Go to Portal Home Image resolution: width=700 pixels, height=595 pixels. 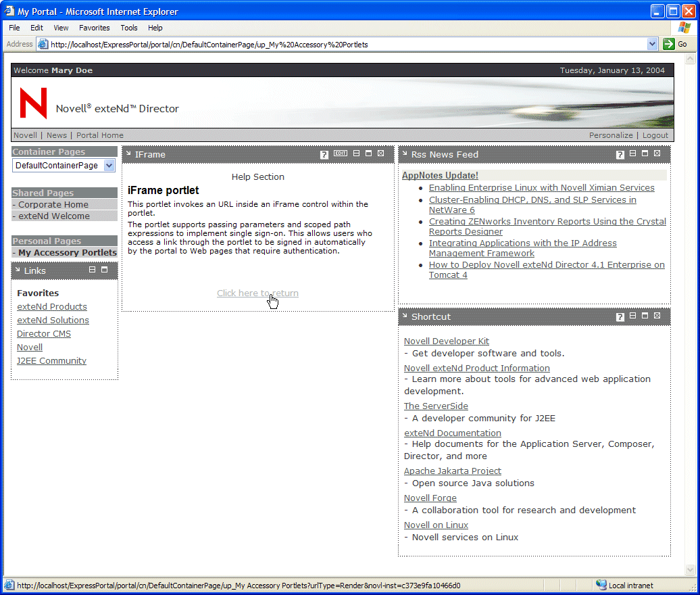(x=99, y=135)
